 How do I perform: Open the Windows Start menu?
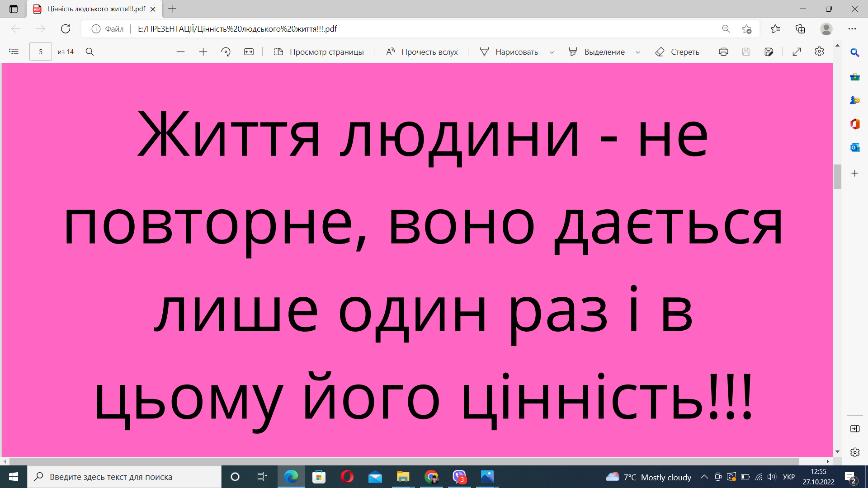(x=14, y=477)
